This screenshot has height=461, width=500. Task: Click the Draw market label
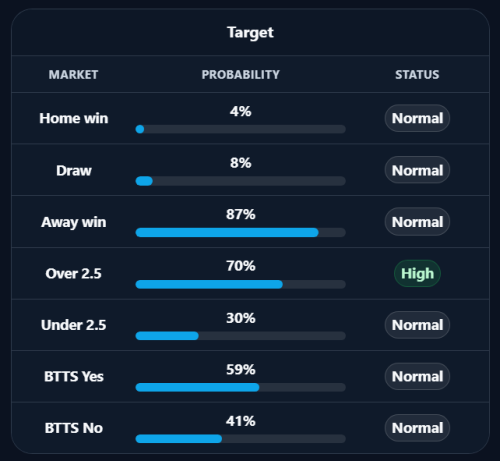74,170
